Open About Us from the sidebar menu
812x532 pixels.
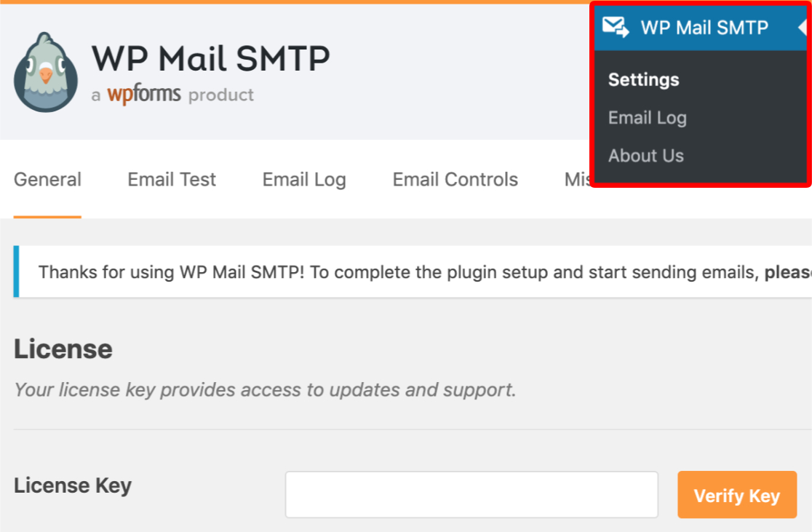pyautogui.click(x=645, y=155)
